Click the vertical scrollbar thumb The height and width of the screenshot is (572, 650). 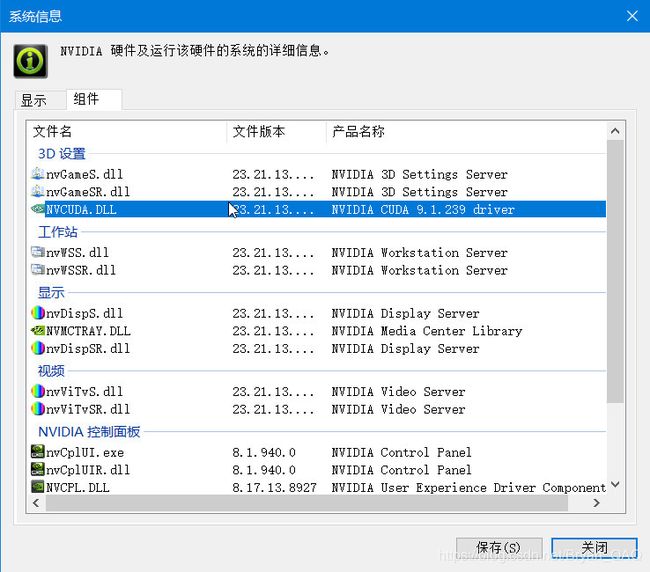pyautogui.click(x=615, y=271)
